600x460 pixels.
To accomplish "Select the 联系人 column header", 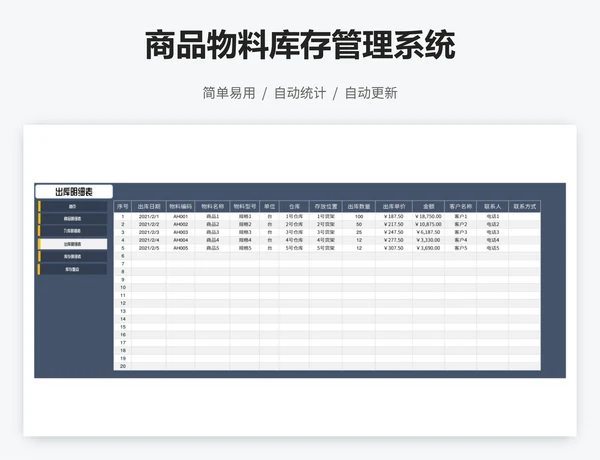I will click(492, 207).
